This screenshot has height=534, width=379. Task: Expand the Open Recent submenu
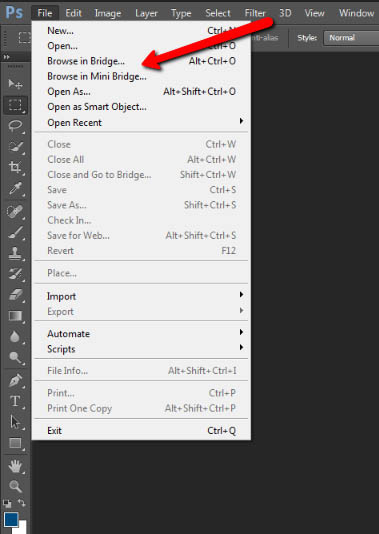pos(141,122)
